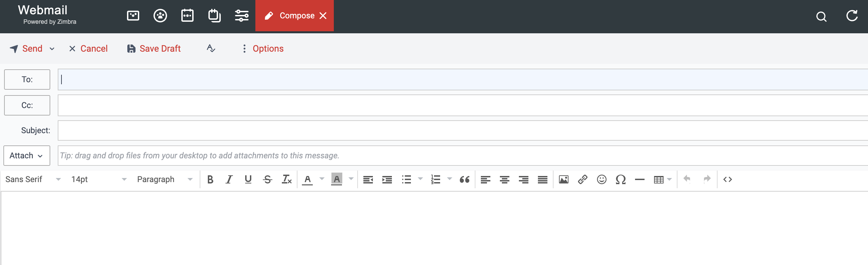Align text center
This screenshot has width=868, height=265.
click(x=505, y=179)
